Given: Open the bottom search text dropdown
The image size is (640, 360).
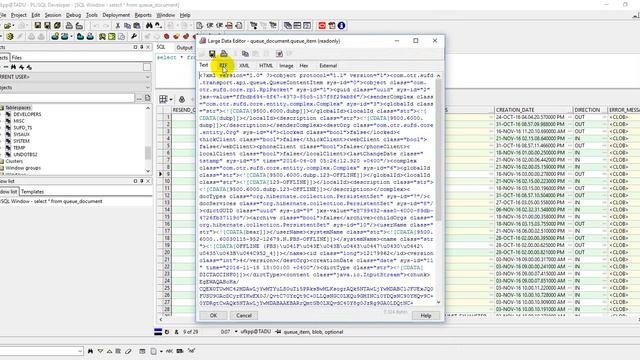Looking at the screenshot, I should click(x=80, y=351).
